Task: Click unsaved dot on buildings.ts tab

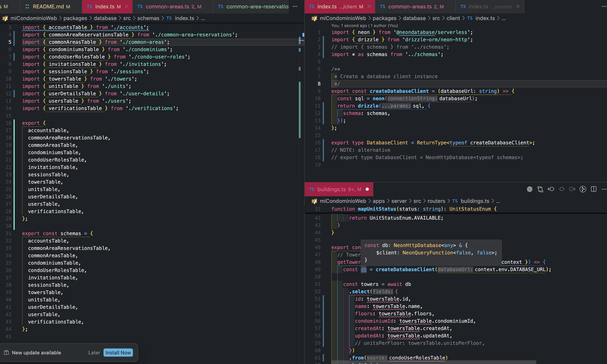Action: point(367,189)
